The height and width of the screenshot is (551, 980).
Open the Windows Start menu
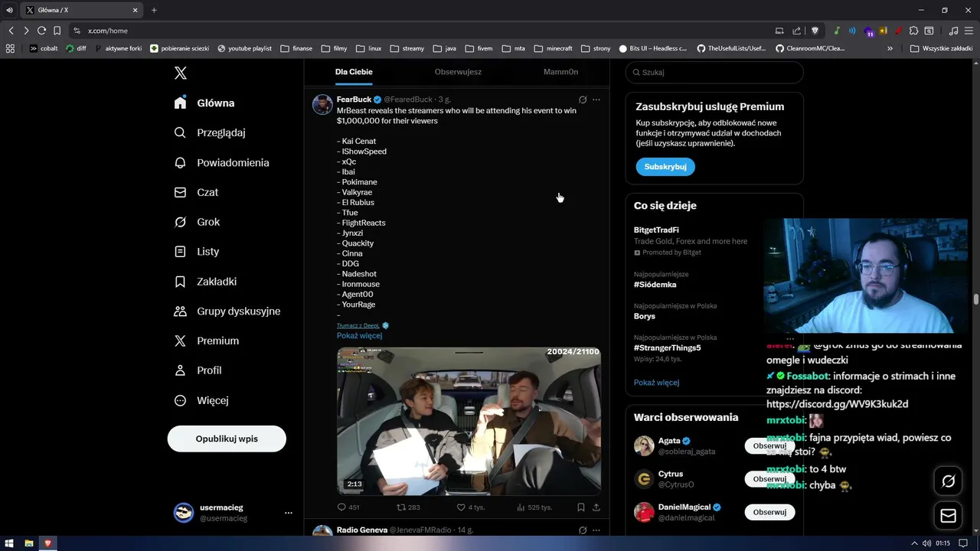[10, 543]
